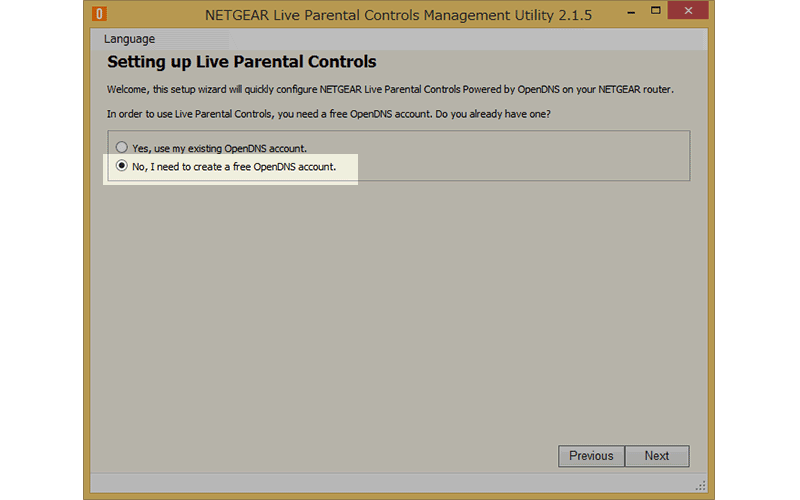Open the Language menu
The image size is (800, 500).
tap(129, 39)
